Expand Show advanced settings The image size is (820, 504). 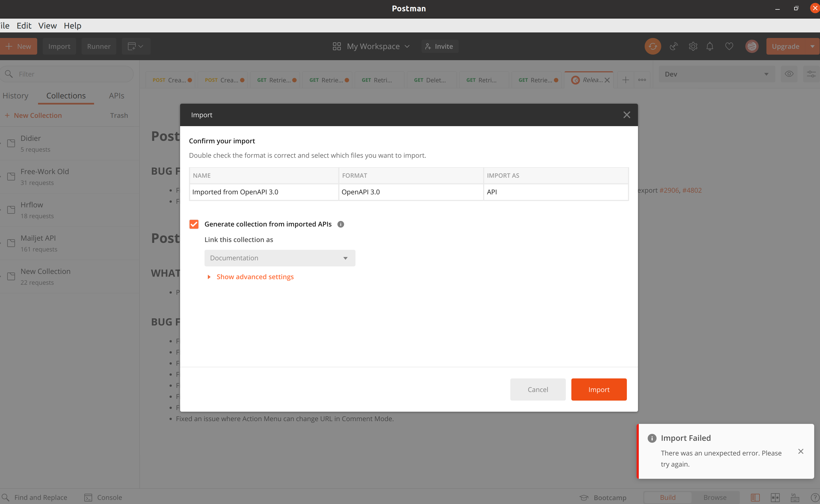pyautogui.click(x=255, y=277)
